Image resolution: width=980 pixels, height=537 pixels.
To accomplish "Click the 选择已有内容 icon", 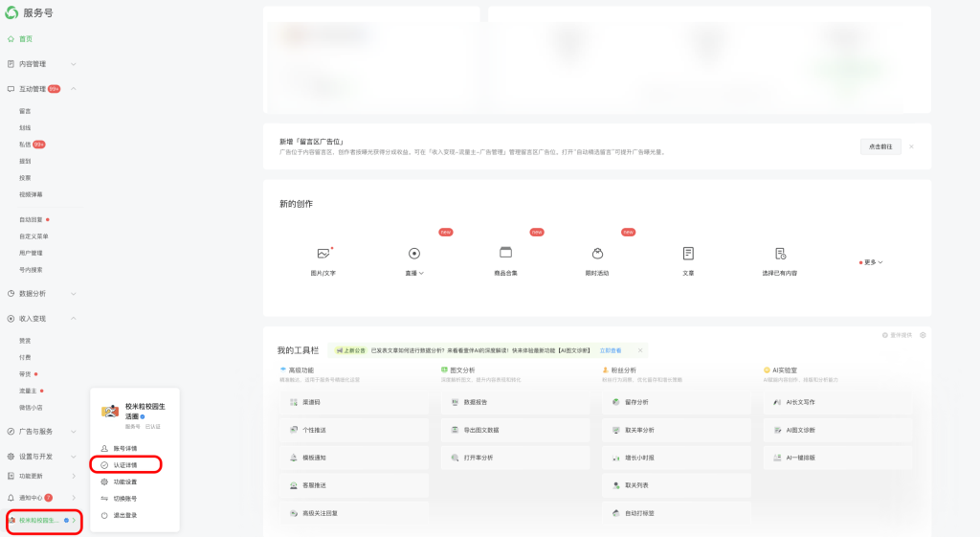I will (780, 254).
